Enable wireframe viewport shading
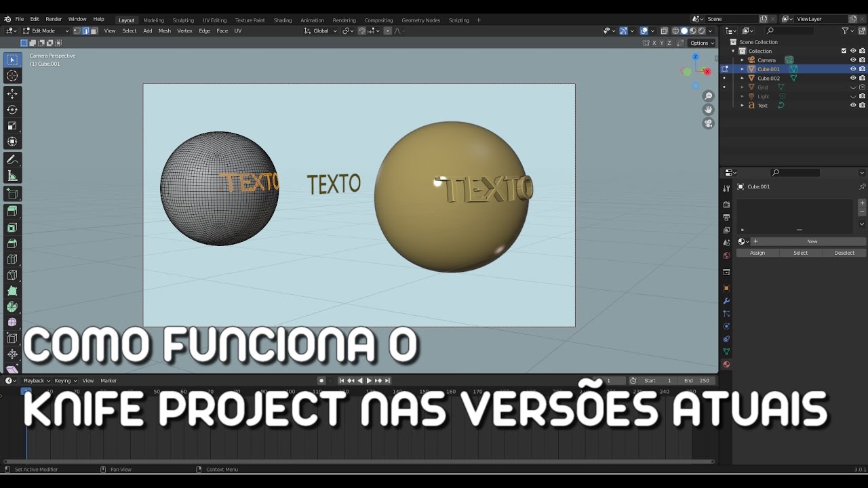868x488 pixels. pyautogui.click(x=675, y=30)
